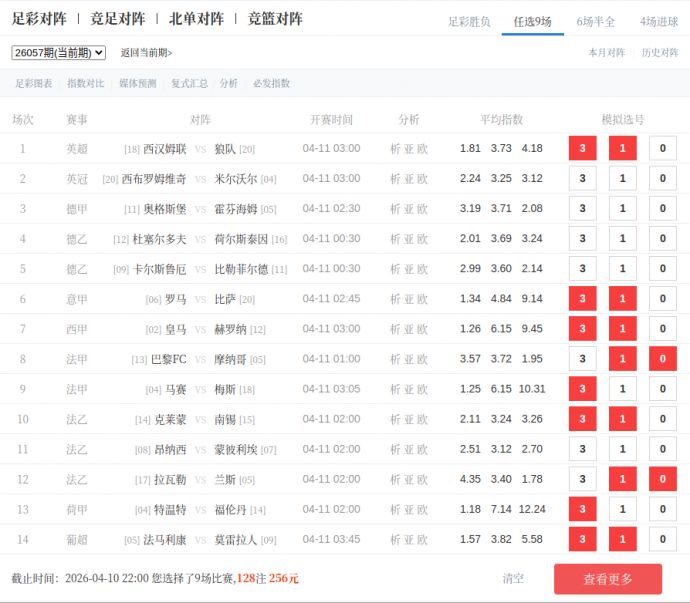Open the 媒体预测 sub-menu item
This screenshot has height=603, width=690.
point(137,84)
